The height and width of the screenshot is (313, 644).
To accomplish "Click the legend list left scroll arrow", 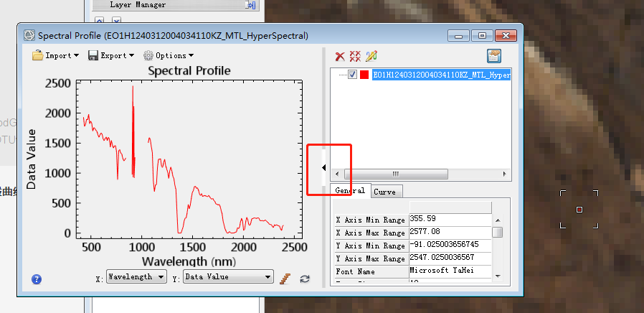I will 337,174.
